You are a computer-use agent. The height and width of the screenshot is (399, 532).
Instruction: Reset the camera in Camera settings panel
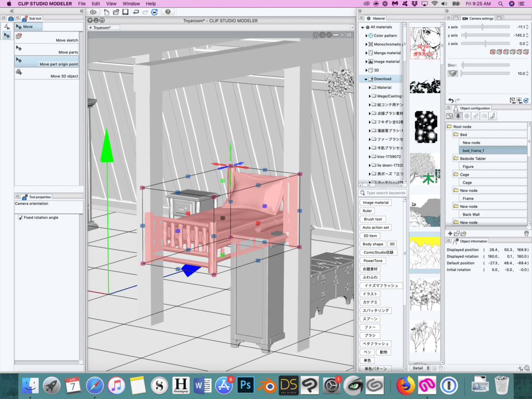click(526, 100)
